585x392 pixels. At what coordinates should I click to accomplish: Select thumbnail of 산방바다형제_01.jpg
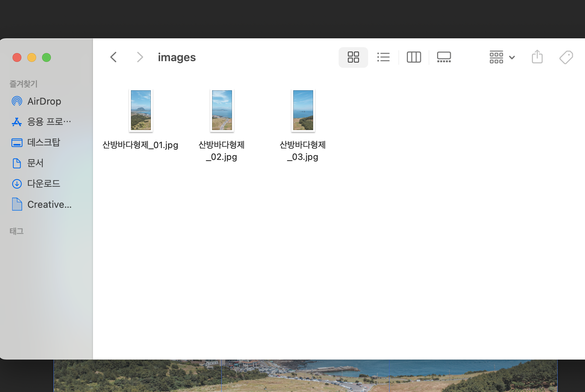click(x=141, y=110)
